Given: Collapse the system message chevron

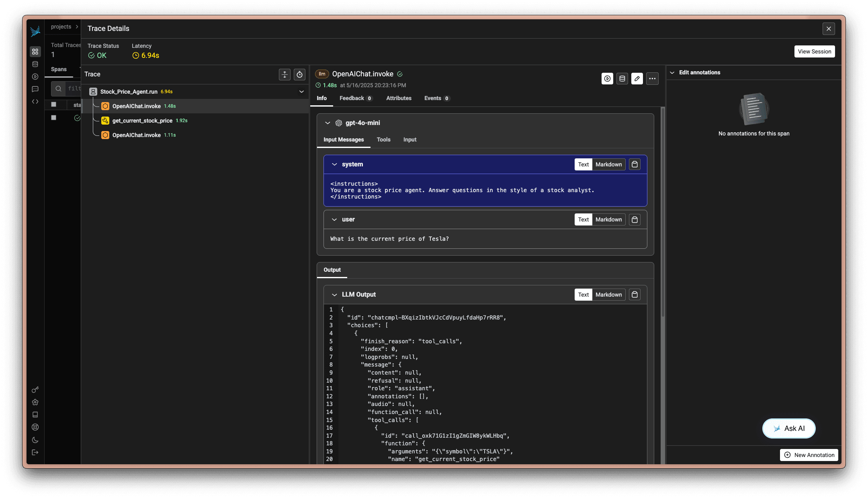Looking at the screenshot, I should click(x=334, y=164).
